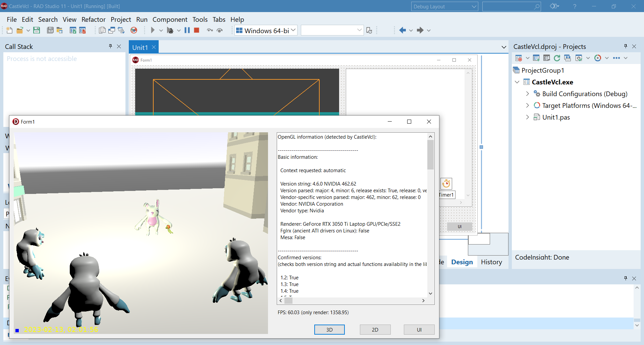The height and width of the screenshot is (345, 644).
Task: Switch to the Design tab
Action: click(x=462, y=262)
